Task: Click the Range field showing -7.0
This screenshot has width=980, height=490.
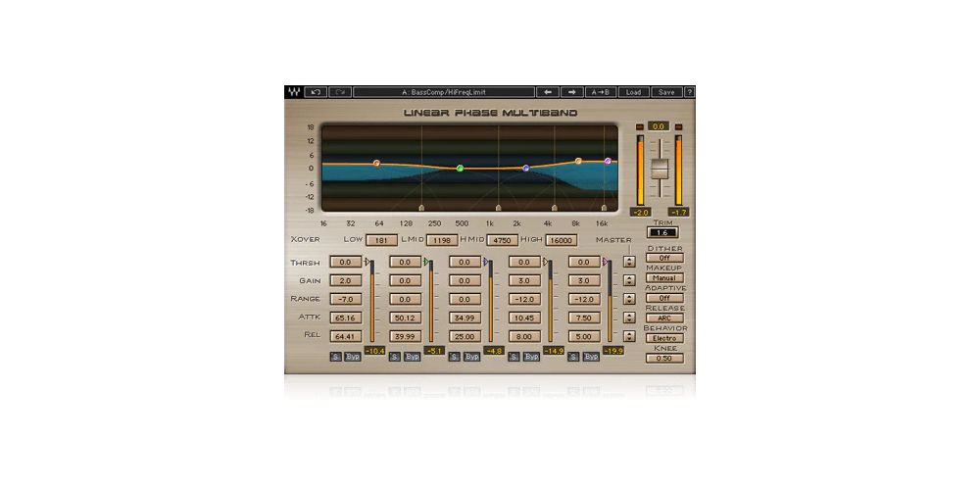Action: [346, 299]
